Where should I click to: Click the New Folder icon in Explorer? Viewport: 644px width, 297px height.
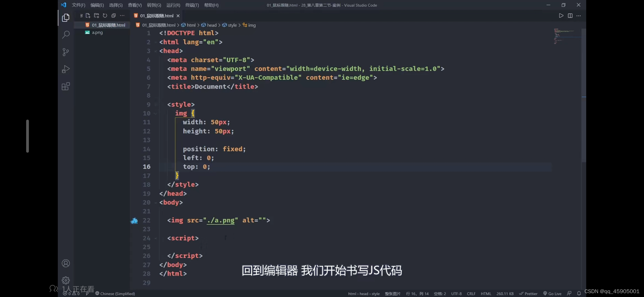tap(96, 16)
